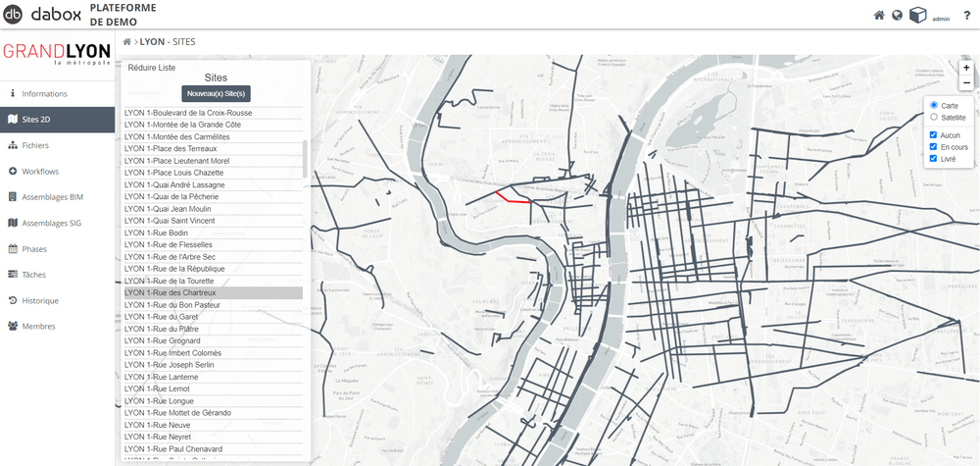Open the Workflows menu item
This screenshot has width=980, height=466.
[57, 172]
